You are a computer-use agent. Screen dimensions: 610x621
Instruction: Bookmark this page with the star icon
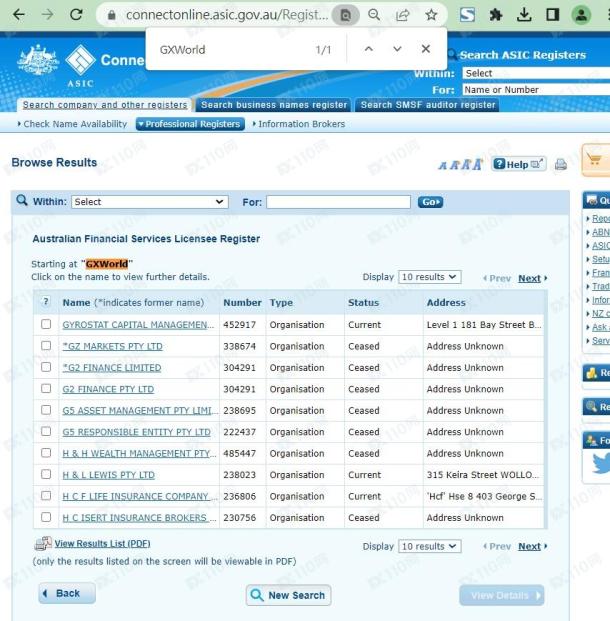431,15
